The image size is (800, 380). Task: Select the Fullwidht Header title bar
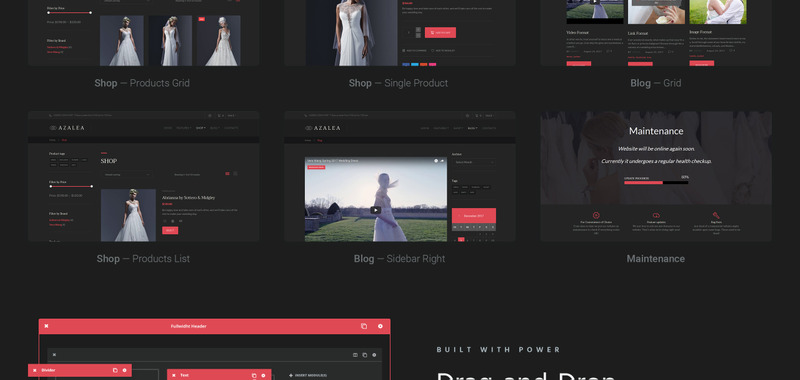click(214, 326)
